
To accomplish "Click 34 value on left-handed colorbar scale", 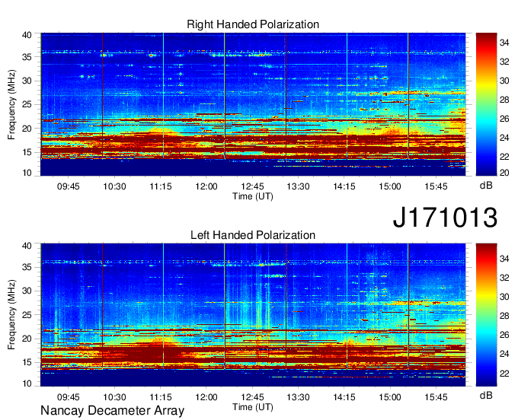I will tap(504, 259).
